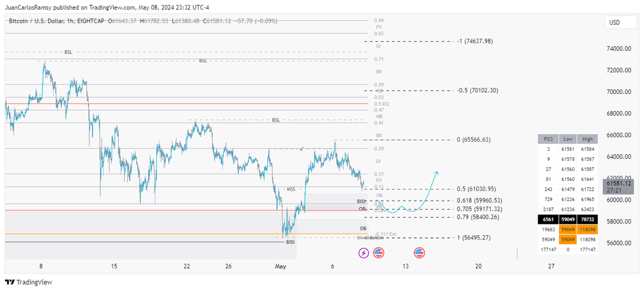This screenshot has height=291, width=644.
Task: Select the 1 (56495.27) fib level label
Action: (473, 237)
